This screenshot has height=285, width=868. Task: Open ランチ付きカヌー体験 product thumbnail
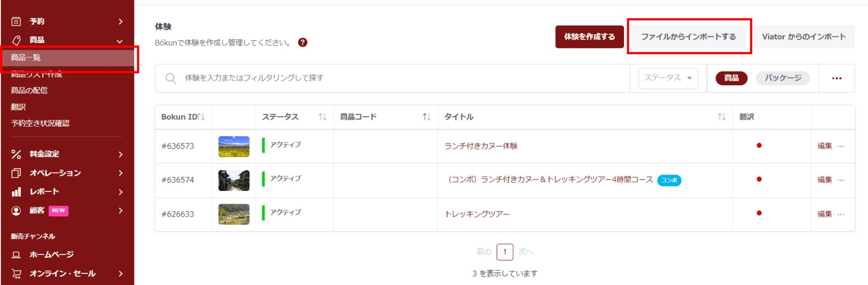(x=234, y=147)
